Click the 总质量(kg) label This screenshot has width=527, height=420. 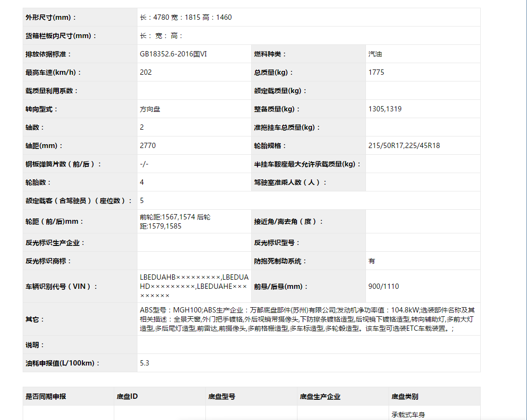[273, 72]
